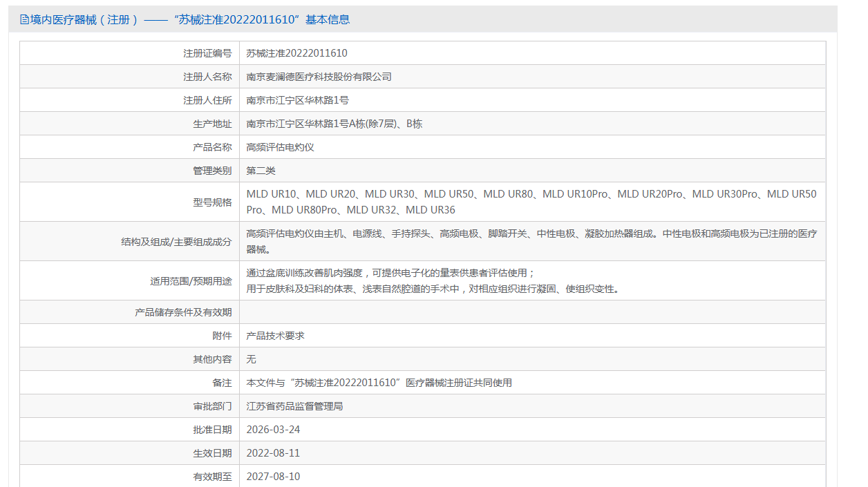
Task: Select the MLD UR10 model list text
Action: click(x=531, y=202)
